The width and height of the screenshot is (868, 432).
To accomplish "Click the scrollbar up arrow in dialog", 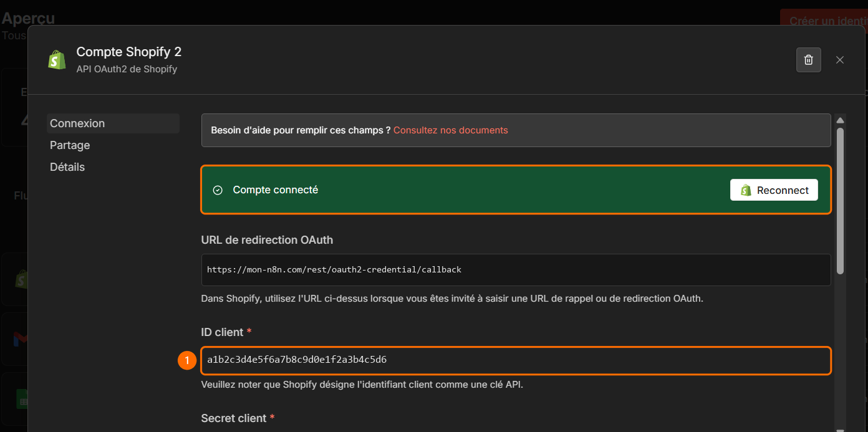I will [x=840, y=120].
